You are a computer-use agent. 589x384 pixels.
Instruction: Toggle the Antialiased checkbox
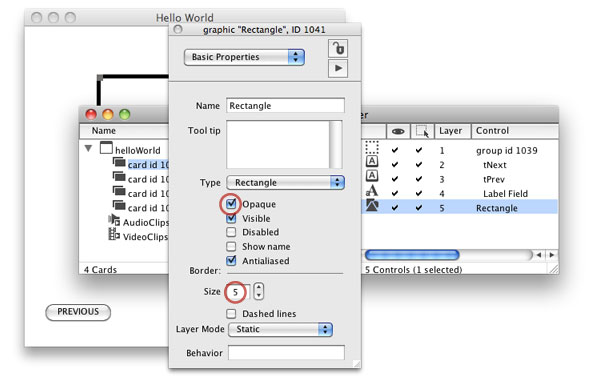pyautogui.click(x=231, y=260)
